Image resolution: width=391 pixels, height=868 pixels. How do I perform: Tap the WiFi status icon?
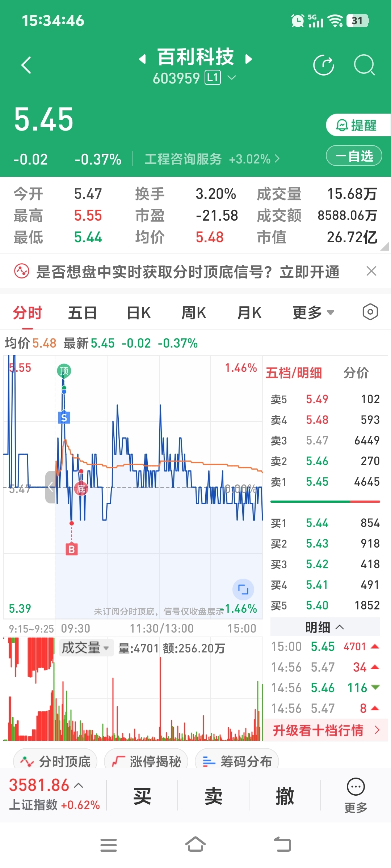pyautogui.click(x=335, y=21)
